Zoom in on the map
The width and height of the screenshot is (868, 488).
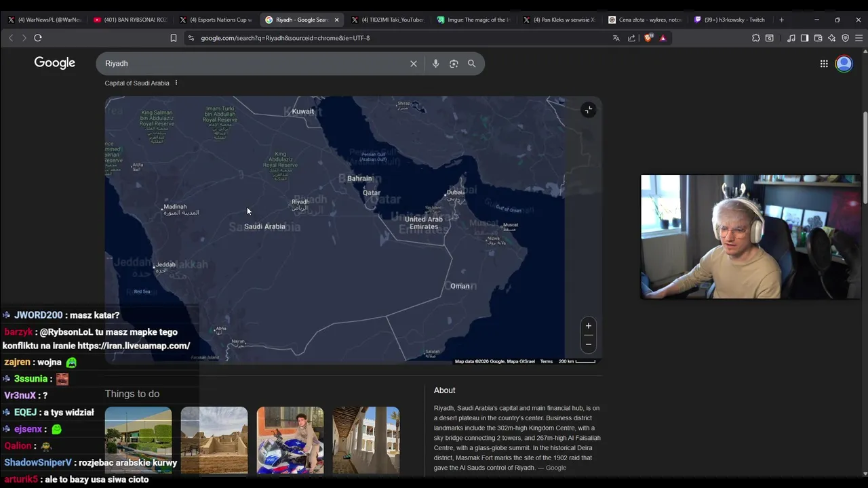click(589, 326)
